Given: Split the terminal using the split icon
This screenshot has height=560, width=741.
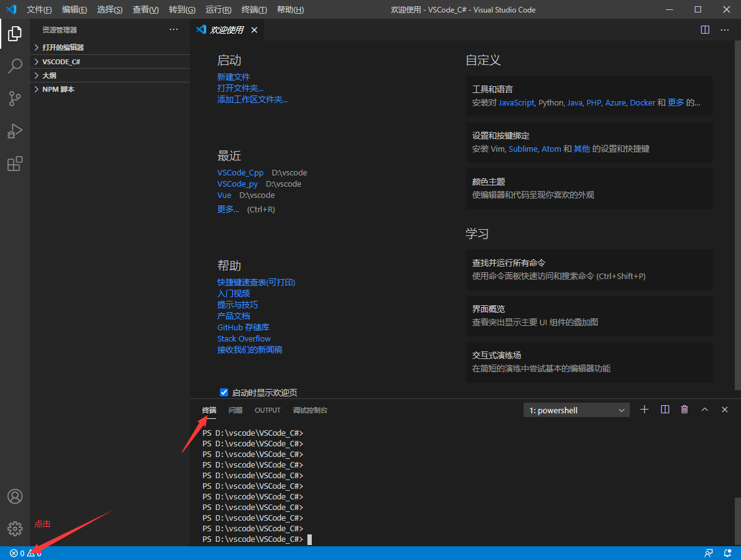Looking at the screenshot, I should [664, 410].
